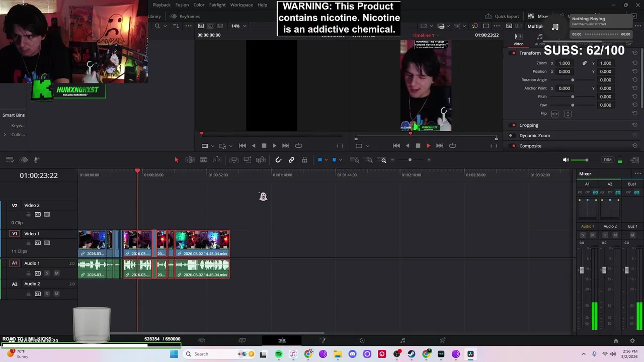This screenshot has width=644, height=362.
Task: Mute the Audio 2 track
Action: [x=56, y=294]
